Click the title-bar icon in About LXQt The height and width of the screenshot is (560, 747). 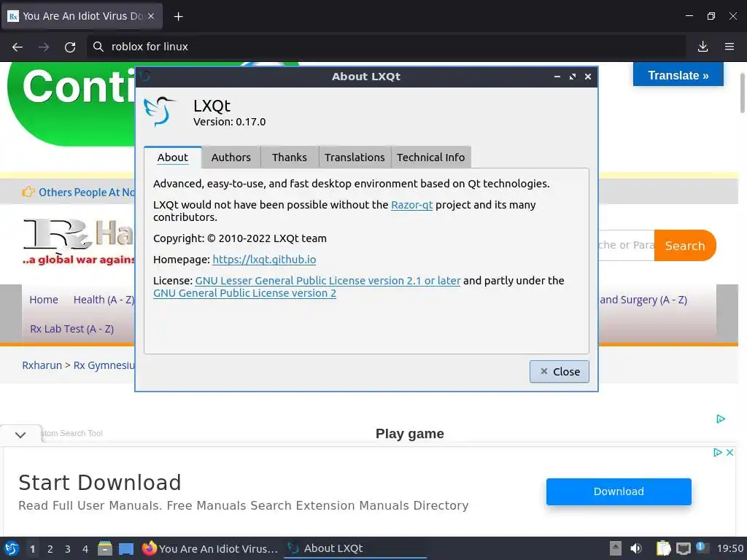point(145,76)
